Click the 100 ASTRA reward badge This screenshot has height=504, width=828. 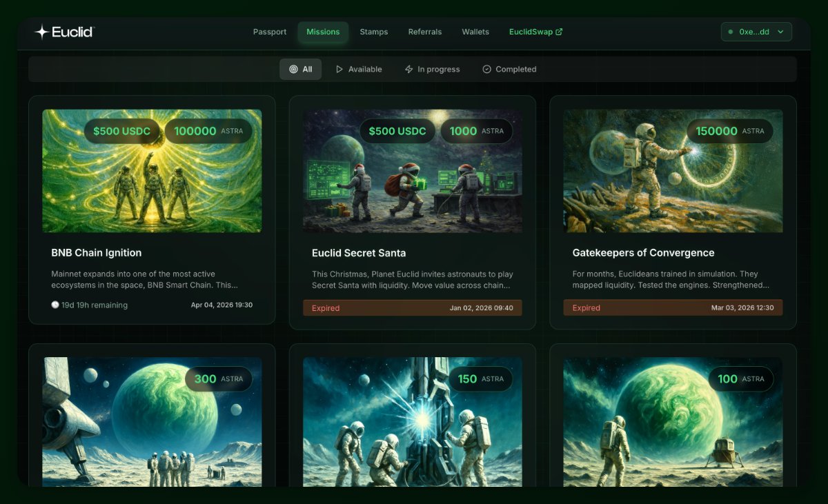[741, 379]
